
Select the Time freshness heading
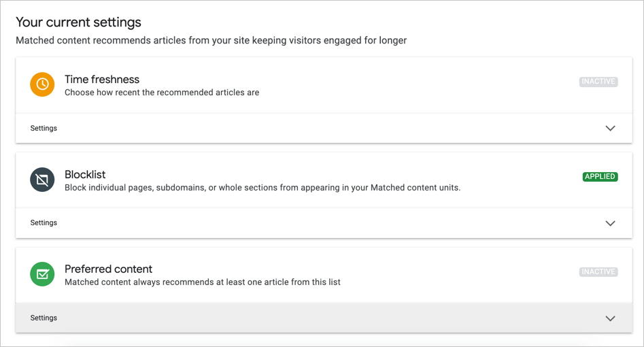102,80
